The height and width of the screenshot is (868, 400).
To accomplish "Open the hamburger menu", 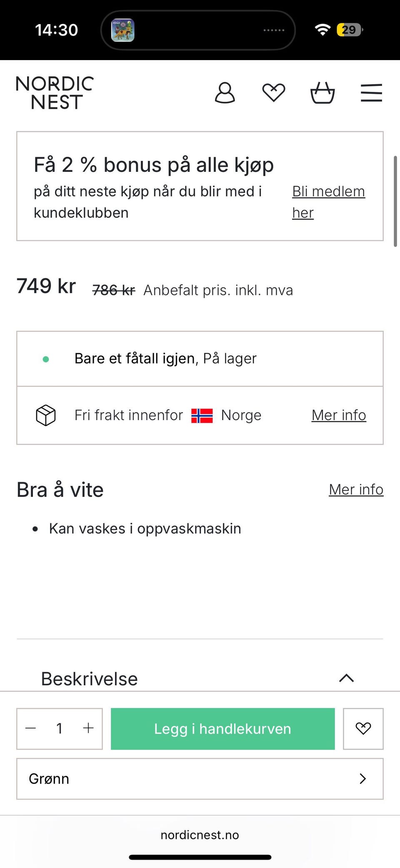I will [371, 93].
